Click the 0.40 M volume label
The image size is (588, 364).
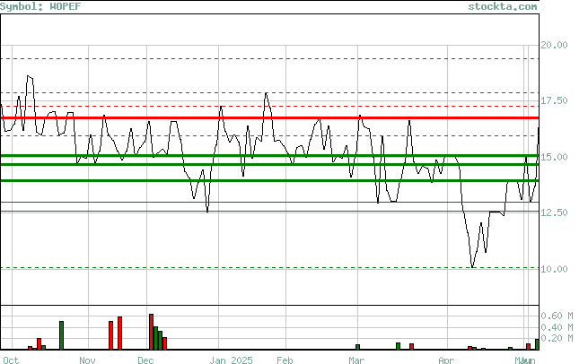557,327
